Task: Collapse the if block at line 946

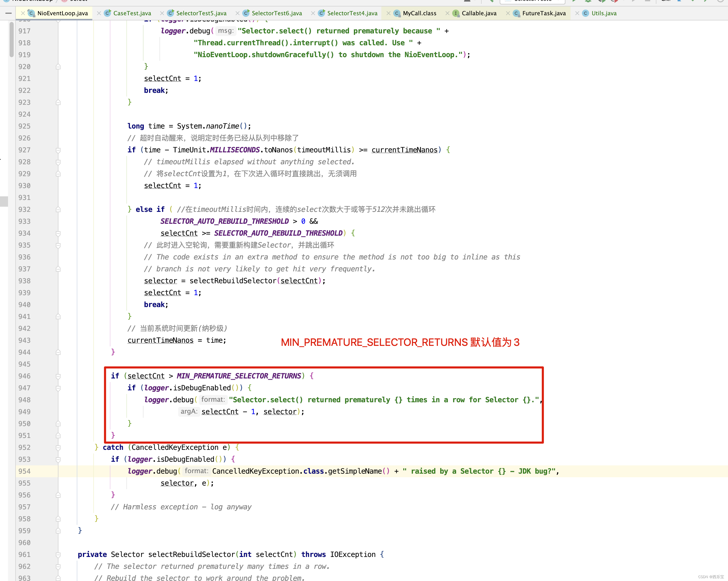Action: (58, 376)
